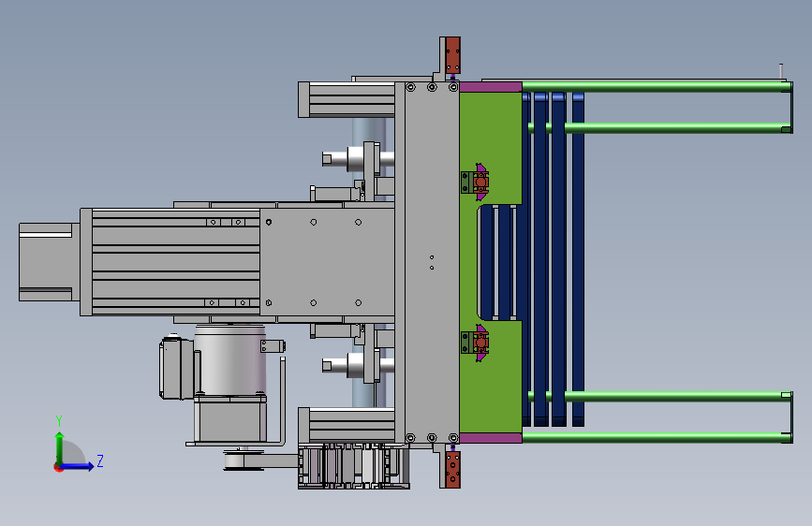Click the blue Z axis label of the triad

100,460
